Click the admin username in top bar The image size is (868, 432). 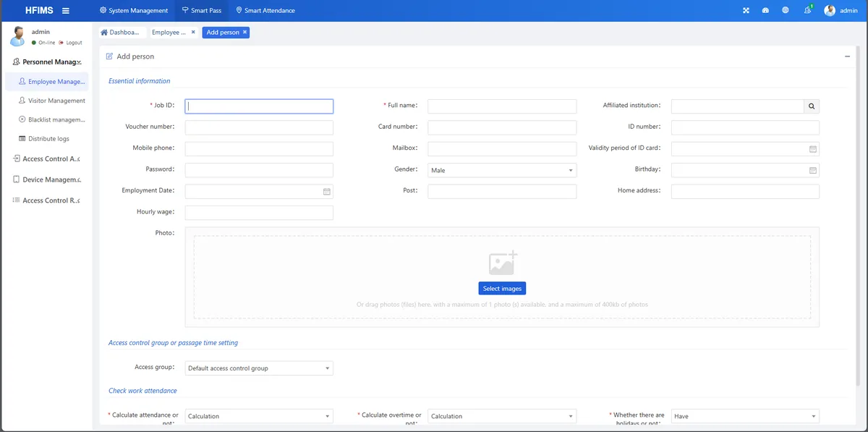click(x=848, y=10)
